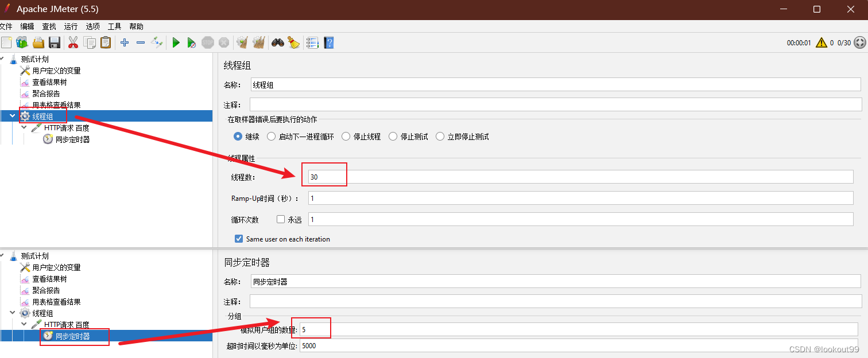Select the 启动下一进程循环 radio option
This screenshot has height=358, width=868.
click(x=270, y=137)
